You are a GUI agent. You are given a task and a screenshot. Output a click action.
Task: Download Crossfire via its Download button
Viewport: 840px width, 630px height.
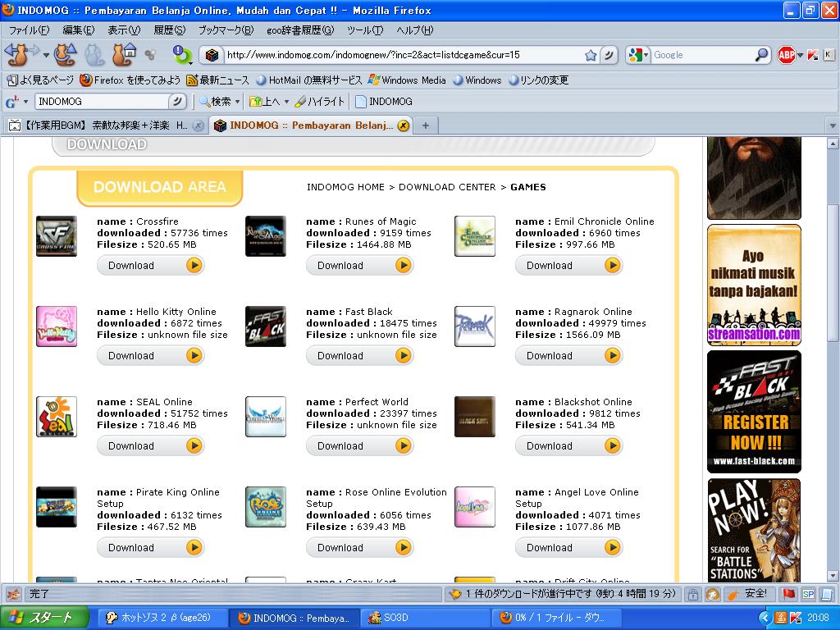tap(151, 265)
